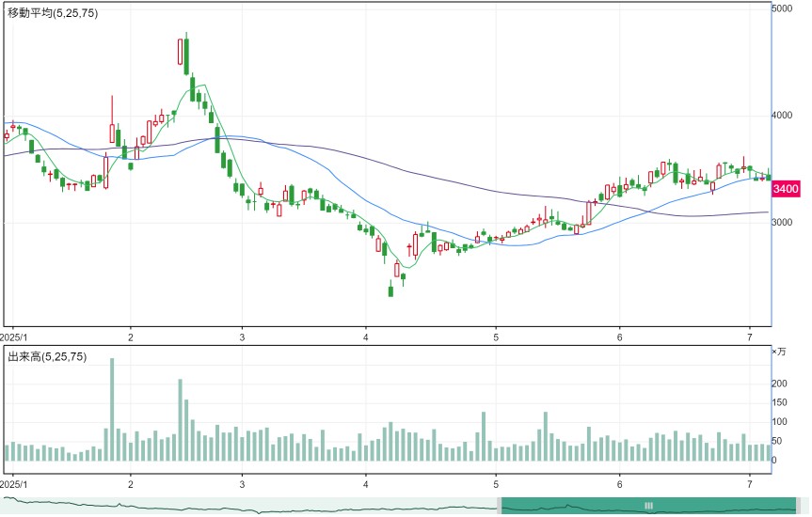Click the month 4 label under price chart
This screenshot has width=812, height=517.
(366, 337)
